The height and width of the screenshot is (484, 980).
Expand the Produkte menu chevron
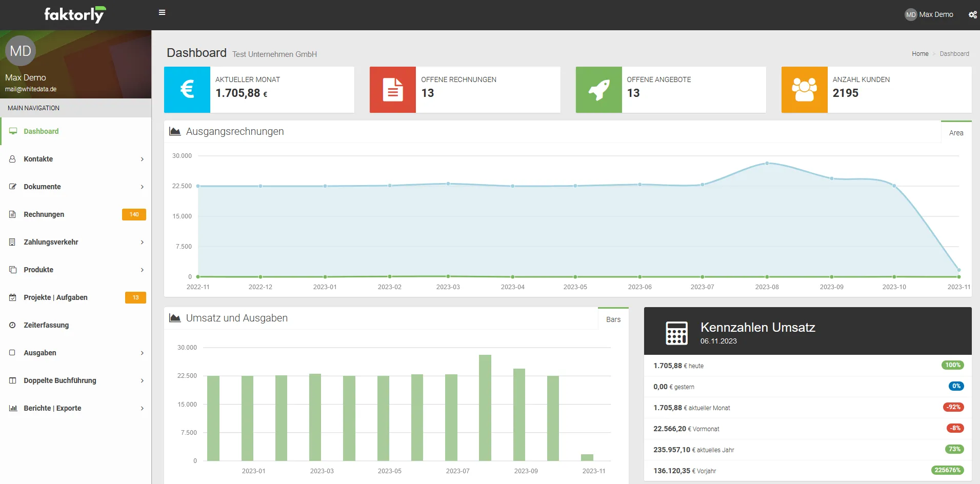(x=142, y=270)
